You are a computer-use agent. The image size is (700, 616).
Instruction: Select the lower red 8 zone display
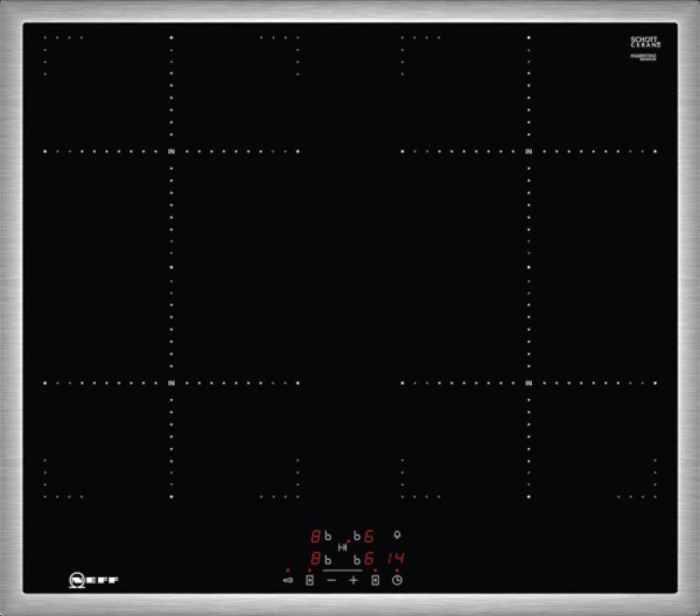click(x=316, y=558)
